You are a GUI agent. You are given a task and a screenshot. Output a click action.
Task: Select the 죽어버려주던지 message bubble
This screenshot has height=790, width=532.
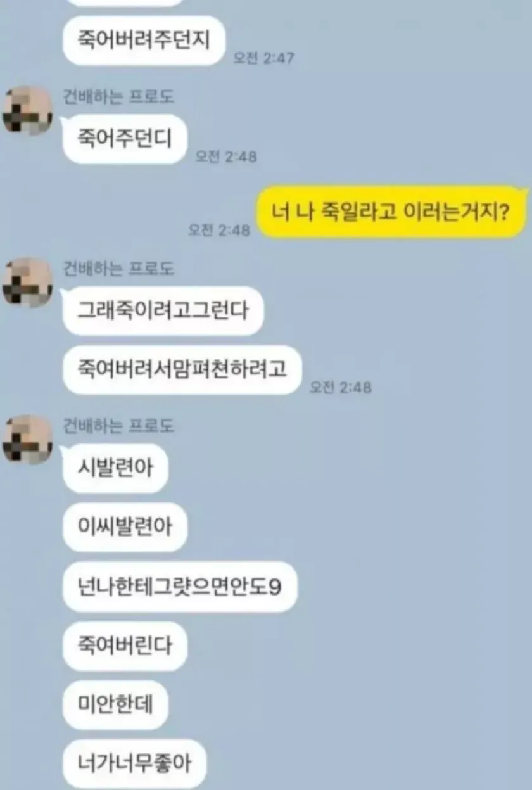[144, 41]
